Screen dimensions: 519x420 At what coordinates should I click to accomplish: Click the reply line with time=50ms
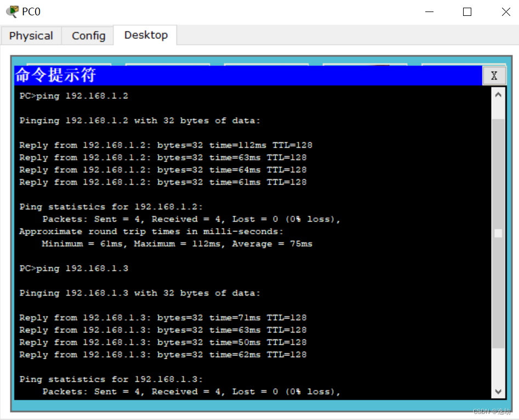point(163,342)
